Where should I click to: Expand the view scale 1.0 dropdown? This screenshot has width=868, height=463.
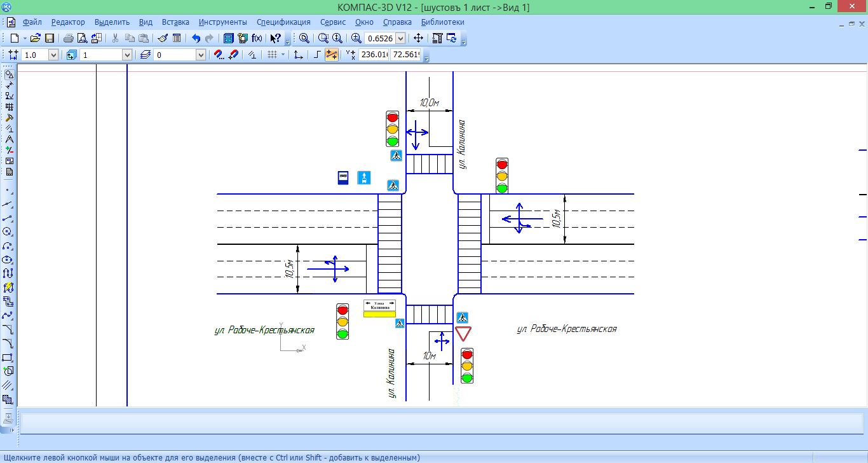coord(53,55)
